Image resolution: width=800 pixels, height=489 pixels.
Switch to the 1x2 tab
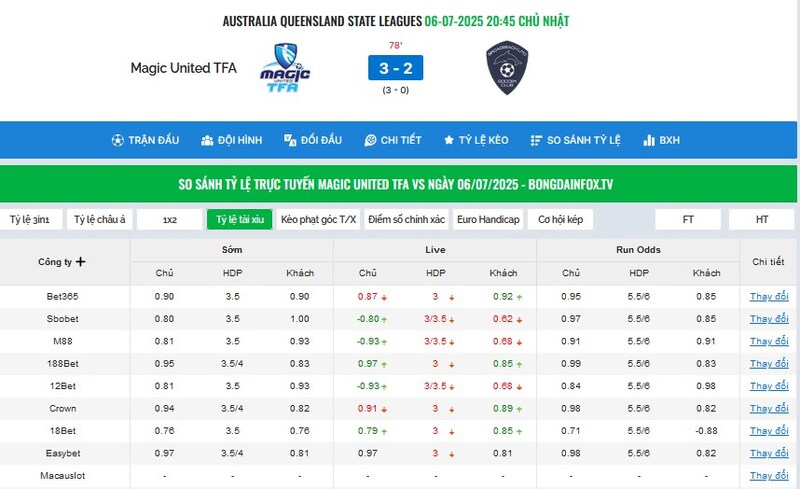170,219
